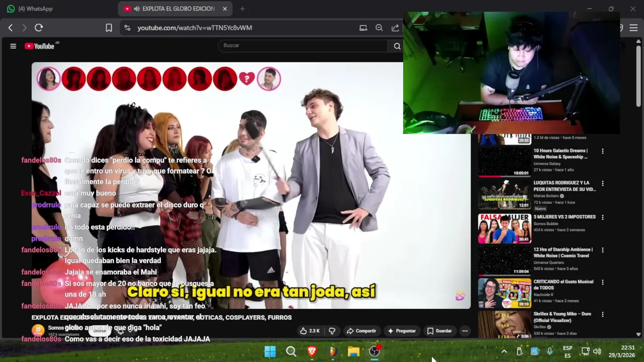The image size is (644, 362).
Task: Dislike the video
Action: click(x=332, y=331)
